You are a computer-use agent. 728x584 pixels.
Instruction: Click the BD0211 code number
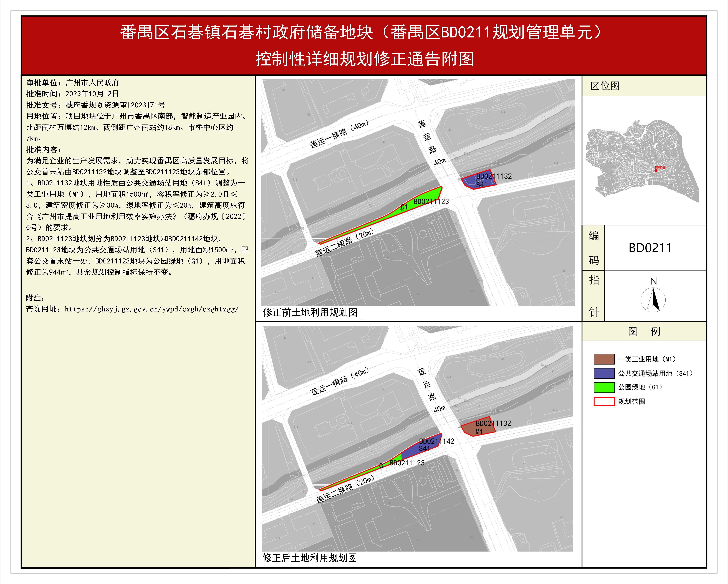click(650, 248)
